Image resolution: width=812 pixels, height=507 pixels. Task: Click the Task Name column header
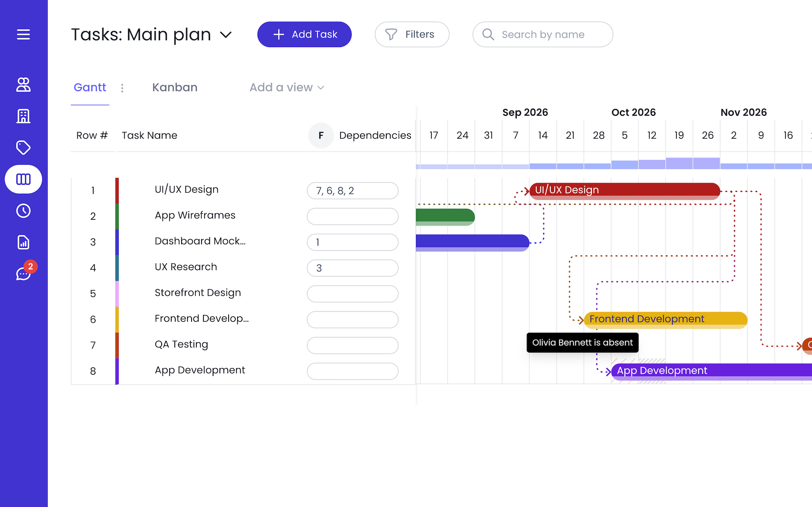[149, 136]
